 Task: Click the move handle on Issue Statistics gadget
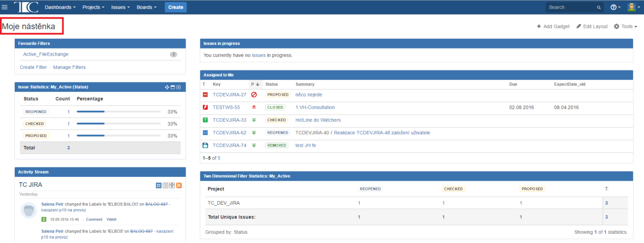167,87
